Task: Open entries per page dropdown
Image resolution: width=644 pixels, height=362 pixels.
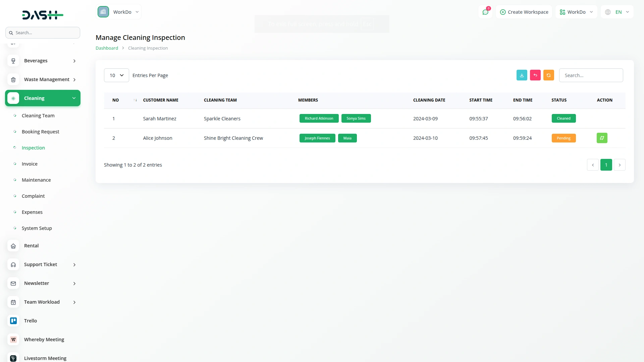Action: pyautogui.click(x=116, y=75)
